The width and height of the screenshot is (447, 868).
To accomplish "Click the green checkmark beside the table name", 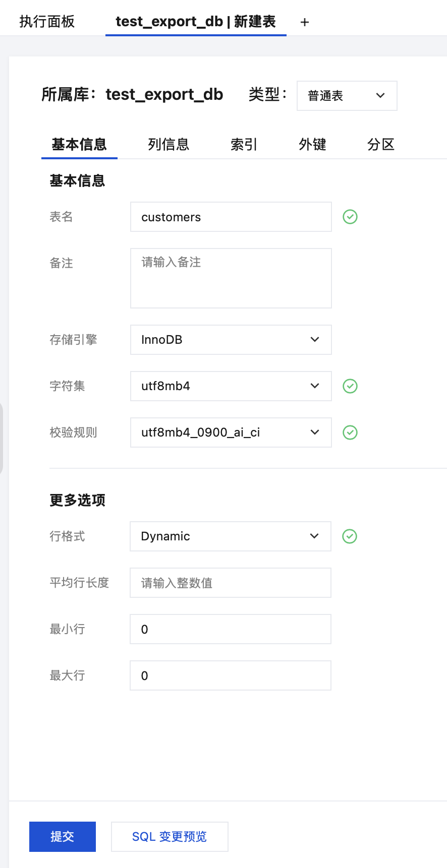I will coord(350,217).
